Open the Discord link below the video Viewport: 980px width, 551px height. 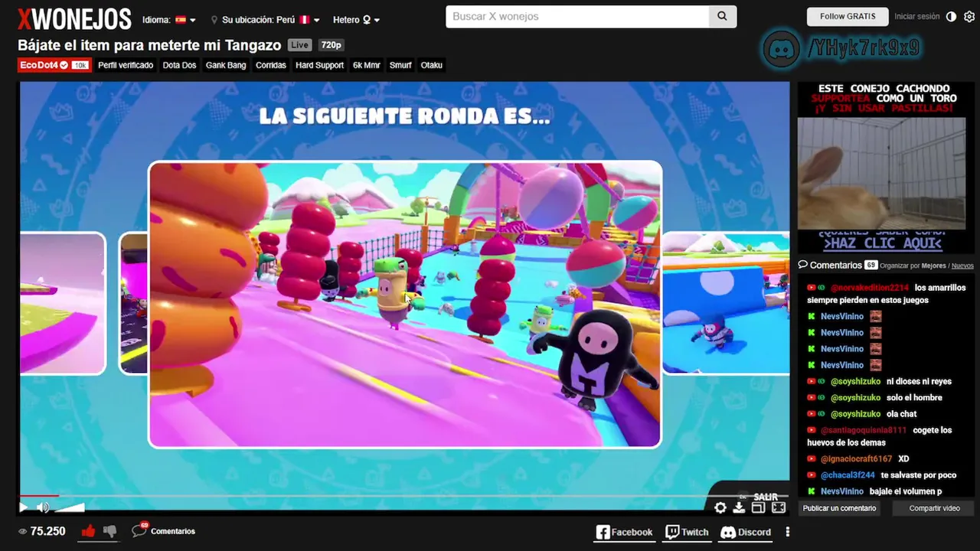pos(746,532)
